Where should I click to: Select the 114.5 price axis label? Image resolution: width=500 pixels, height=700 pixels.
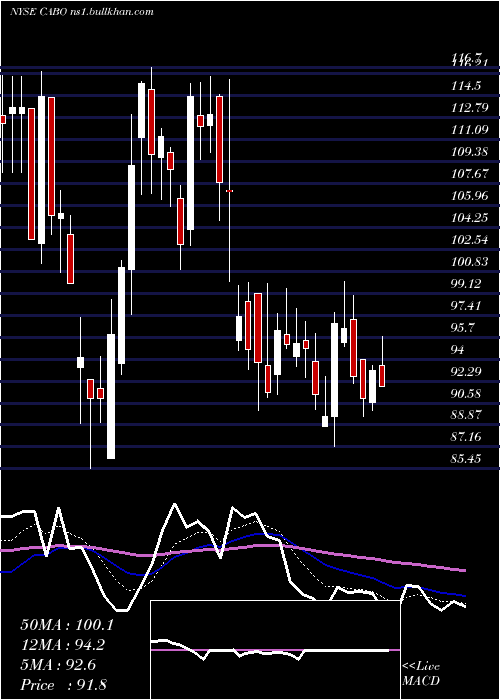tap(466, 86)
